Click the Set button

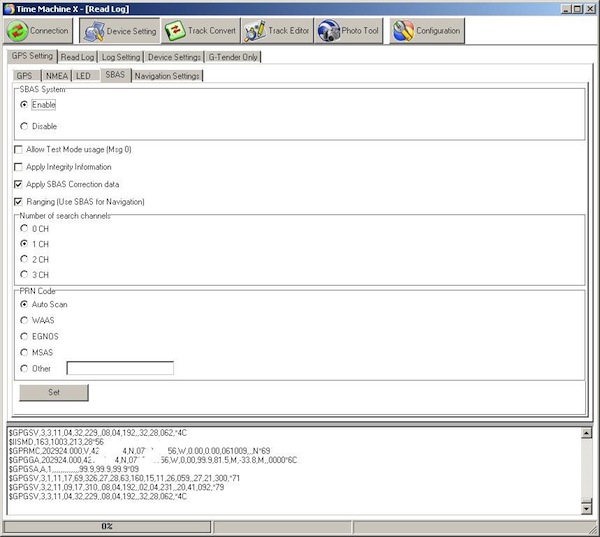point(54,392)
